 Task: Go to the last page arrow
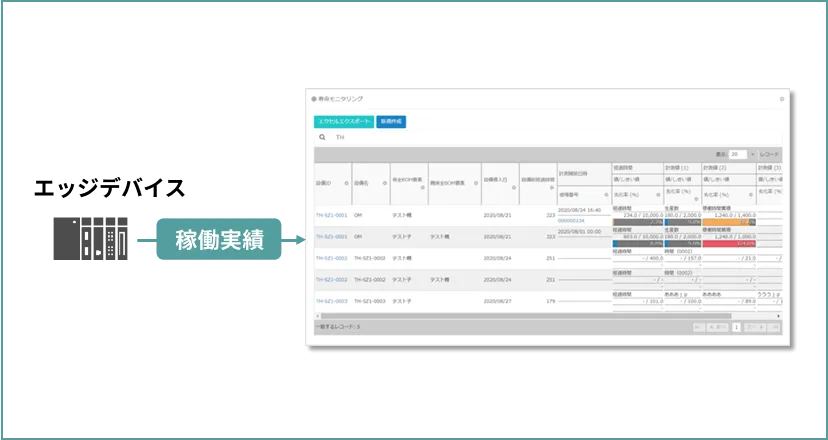(773, 327)
